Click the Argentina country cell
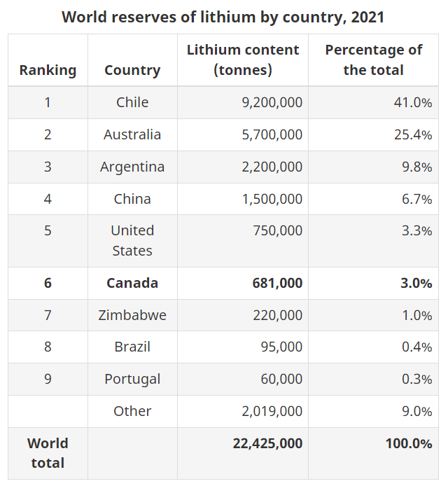The width and height of the screenshot is (448, 486). (132, 167)
